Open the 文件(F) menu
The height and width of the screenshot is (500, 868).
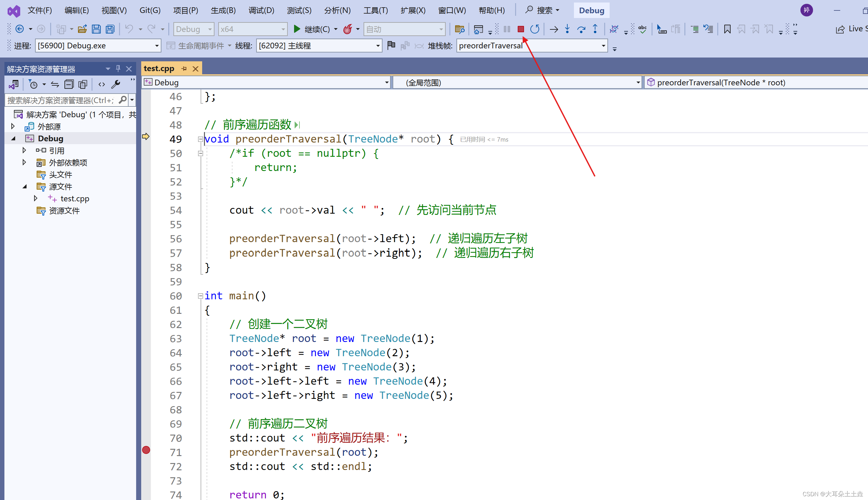tap(40, 10)
